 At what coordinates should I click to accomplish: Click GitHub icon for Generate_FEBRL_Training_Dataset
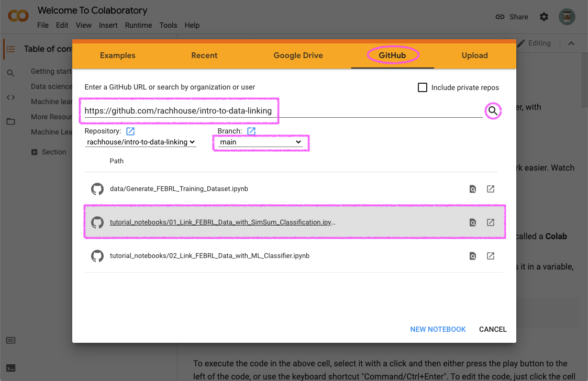pos(97,189)
